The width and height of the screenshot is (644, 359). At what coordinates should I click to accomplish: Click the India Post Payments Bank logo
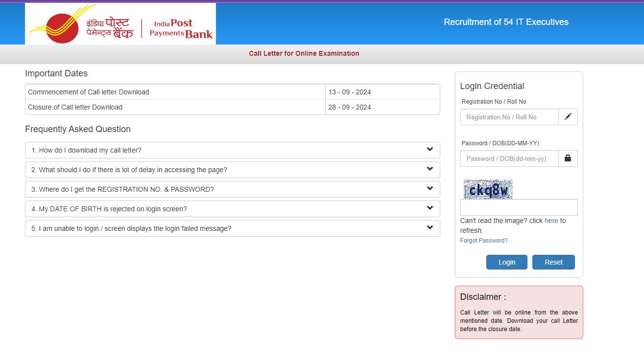coord(120,23)
